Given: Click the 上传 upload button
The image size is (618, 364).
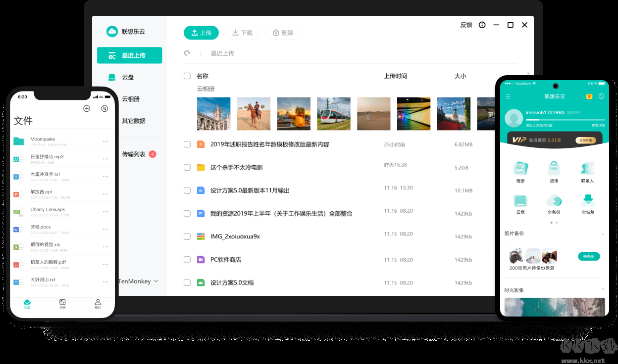Looking at the screenshot, I should pyautogui.click(x=201, y=33).
